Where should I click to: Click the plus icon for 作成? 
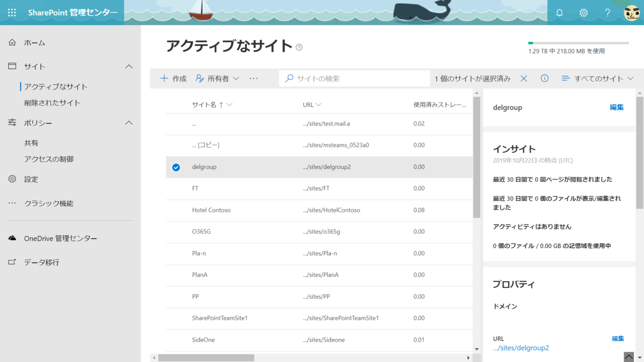[164, 78]
